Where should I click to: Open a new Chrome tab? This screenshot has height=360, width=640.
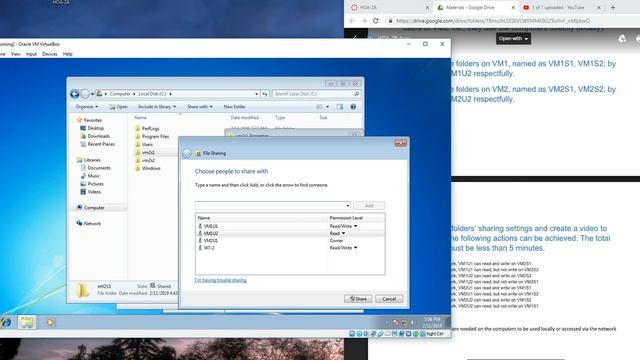coord(613,7)
